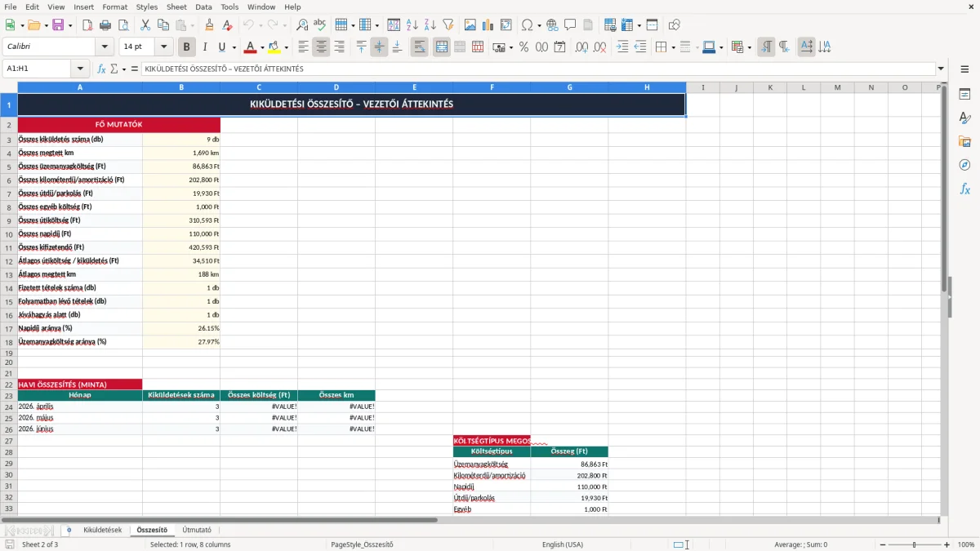The width and height of the screenshot is (980, 551).
Task: Apply the yellow background color swatch
Action: [274, 47]
